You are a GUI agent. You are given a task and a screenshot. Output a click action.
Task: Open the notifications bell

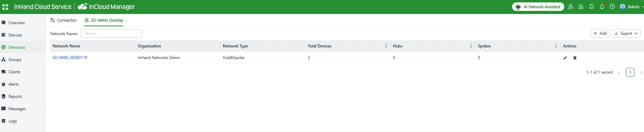[602, 7]
